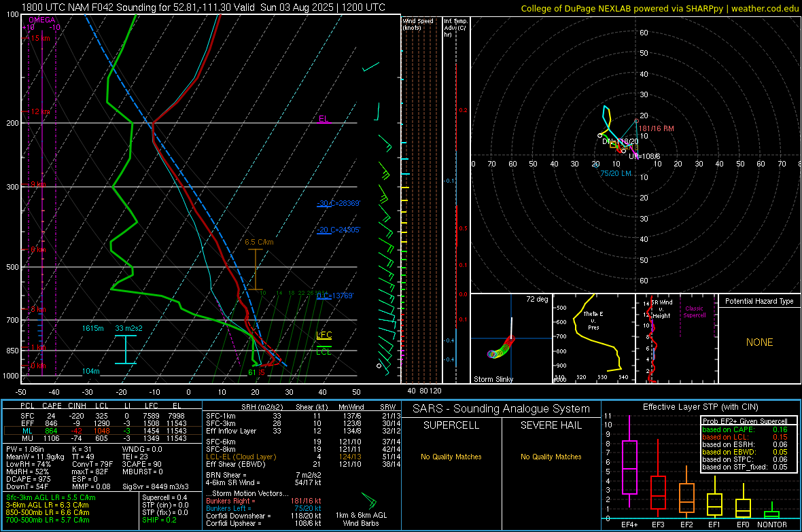
Task: Click the SR Wind v. Height label
Action: click(x=662, y=309)
